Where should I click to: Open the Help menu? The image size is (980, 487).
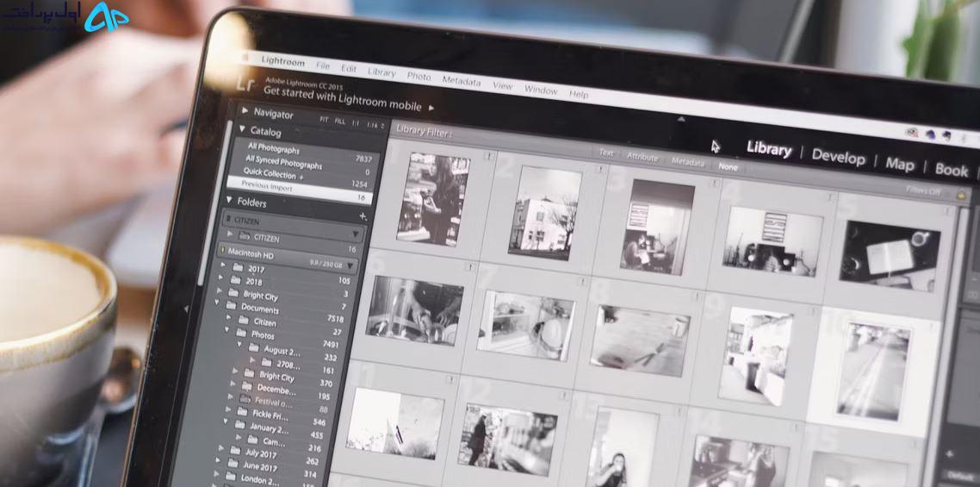pyautogui.click(x=578, y=95)
